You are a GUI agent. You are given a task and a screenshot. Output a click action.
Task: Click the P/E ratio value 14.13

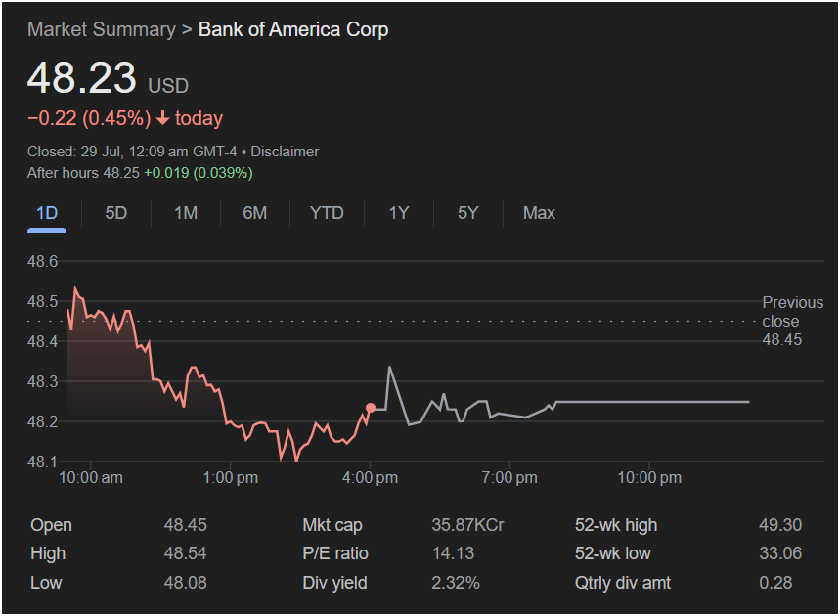point(453,553)
